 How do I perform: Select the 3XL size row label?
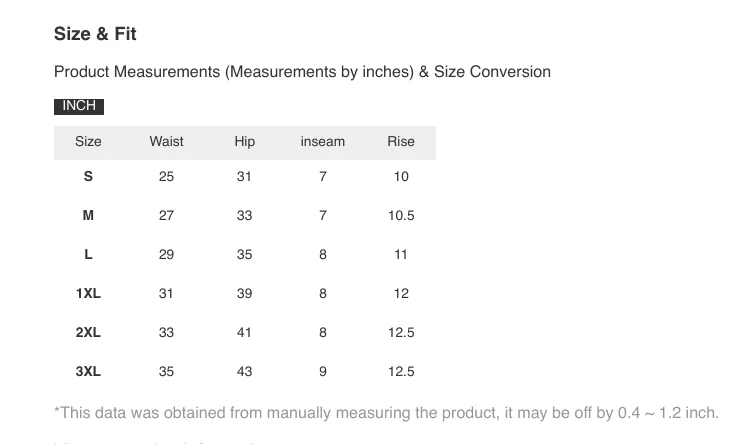pos(88,371)
